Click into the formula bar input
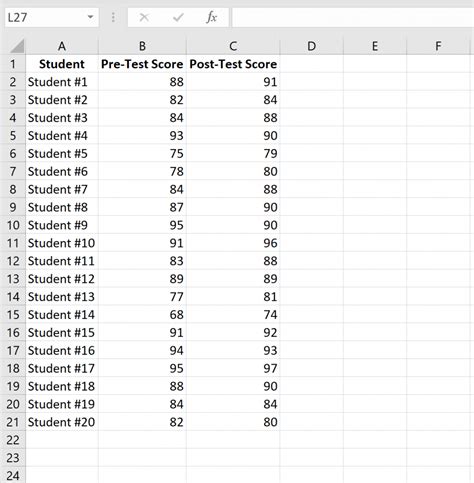The width and height of the screenshot is (474, 483). [353, 17]
